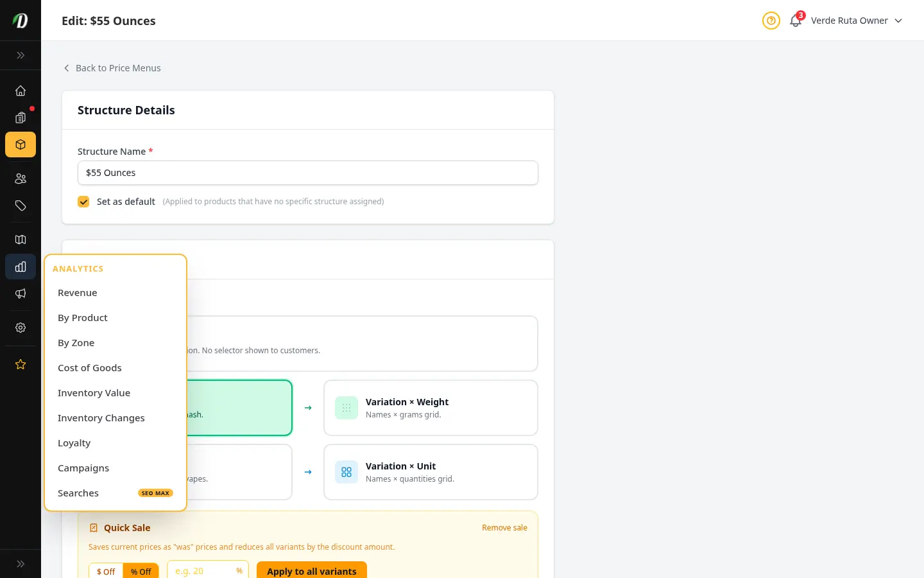Open Inventory Changes report
This screenshot has width=924, height=578.
116,418
